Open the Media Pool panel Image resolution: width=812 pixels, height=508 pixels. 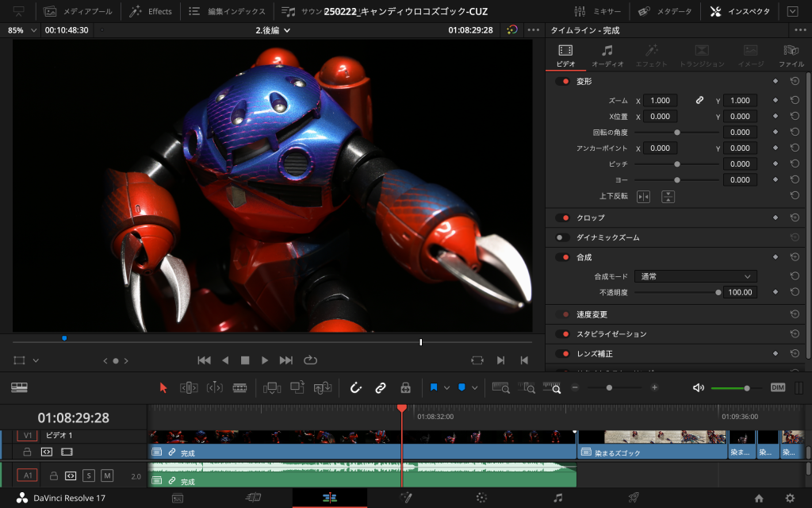point(48,11)
